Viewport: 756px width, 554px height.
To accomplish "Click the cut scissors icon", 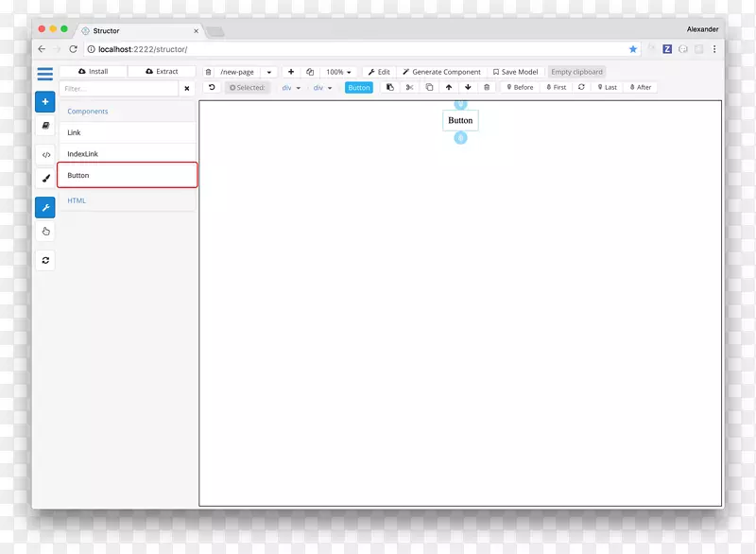I will point(409,87).
